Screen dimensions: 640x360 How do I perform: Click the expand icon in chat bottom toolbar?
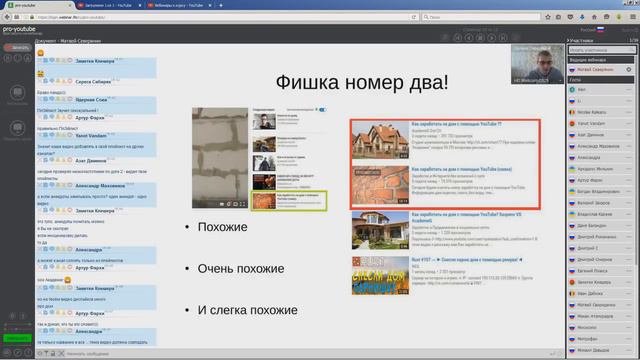click(x=61, y=353)
